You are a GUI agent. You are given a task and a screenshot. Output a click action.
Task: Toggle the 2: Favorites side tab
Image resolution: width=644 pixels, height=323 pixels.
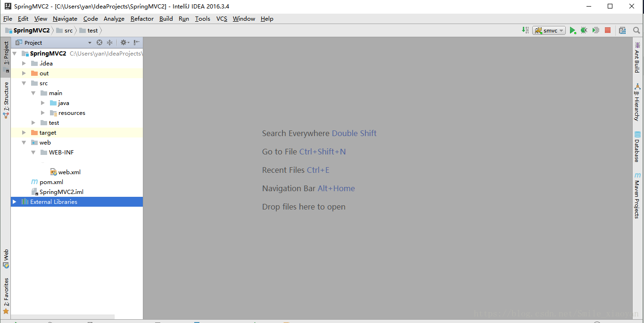pos(6,296)
